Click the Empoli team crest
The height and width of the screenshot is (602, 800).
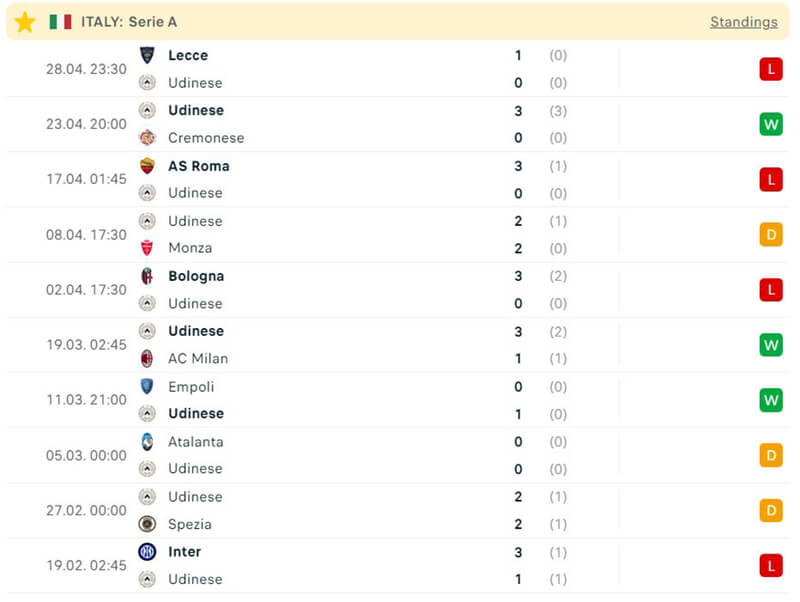[x=147, y=386]
